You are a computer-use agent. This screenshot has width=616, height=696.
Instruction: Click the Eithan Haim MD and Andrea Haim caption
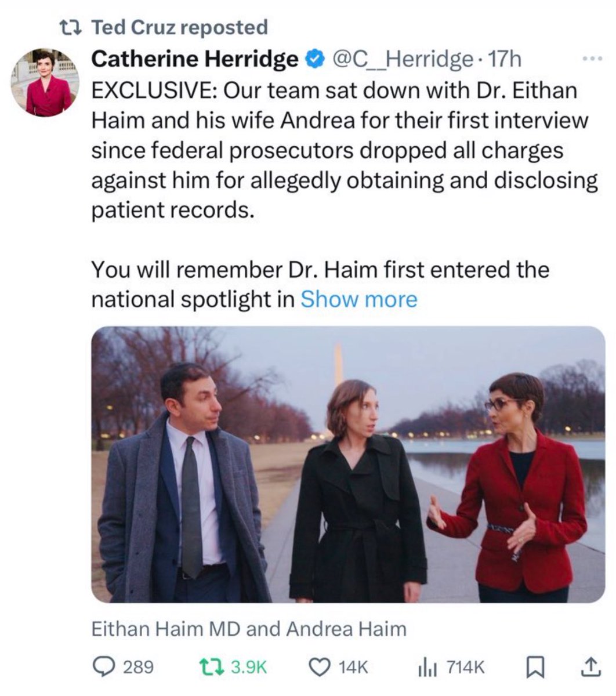tap(249, 629)
